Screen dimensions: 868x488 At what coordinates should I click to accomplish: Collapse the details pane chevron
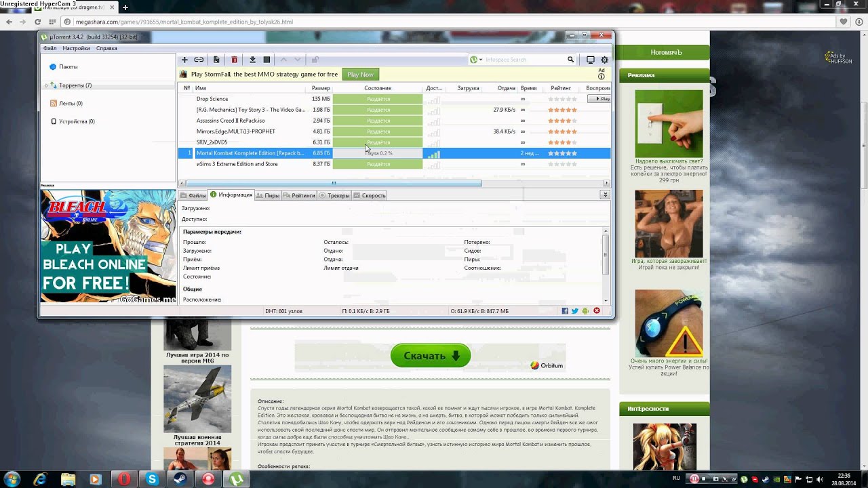tap(604, 195)
